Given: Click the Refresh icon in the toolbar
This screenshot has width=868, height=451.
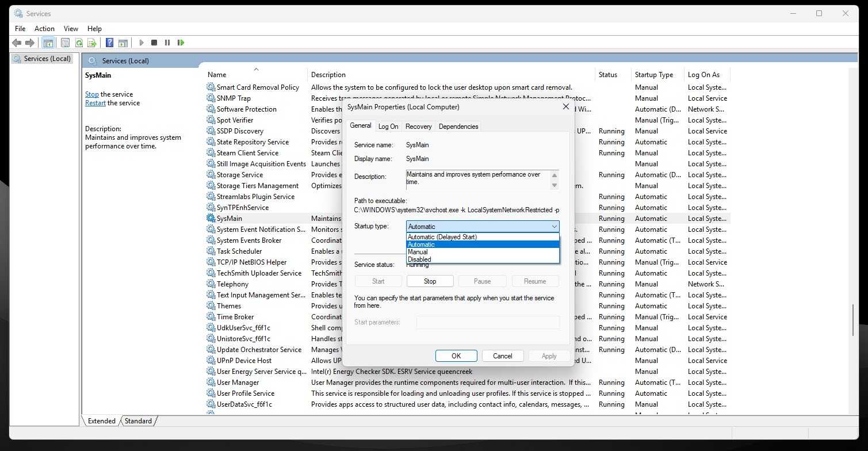Looking at the screenshot, I should (78, 43).
